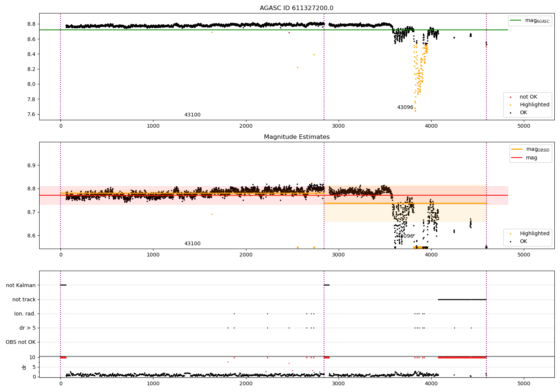Image resolution: width=560 pixels, height=392 pixels.
Task: Click '43100' label in Magnitude Estimates plot
Action: [192, 244]
